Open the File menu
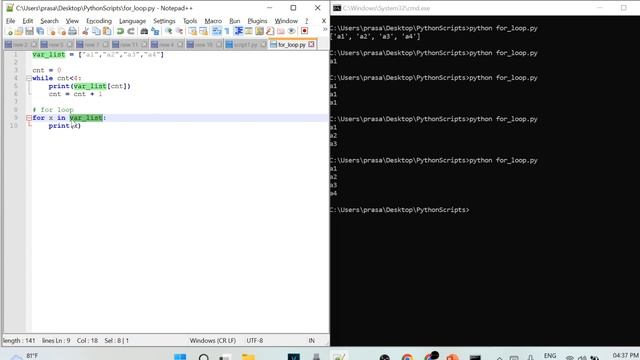Viewport: 640px width, 360px height. (x=11, y=21)
